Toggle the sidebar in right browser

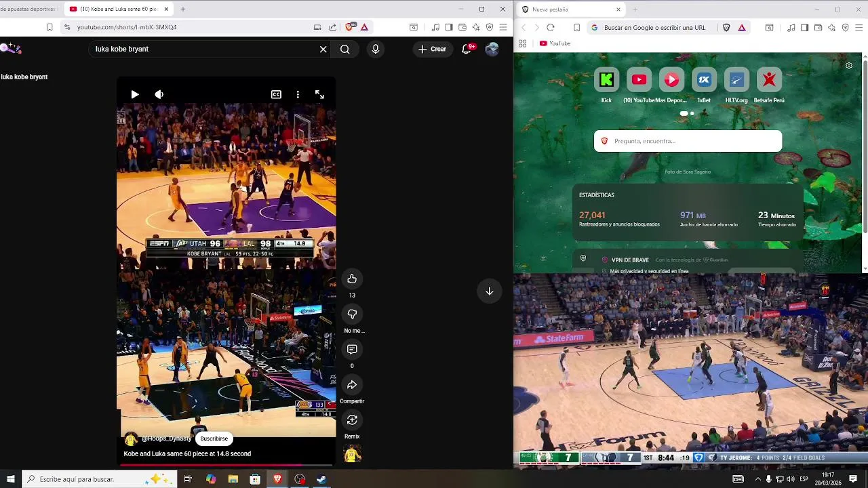(x=804, y=28)
